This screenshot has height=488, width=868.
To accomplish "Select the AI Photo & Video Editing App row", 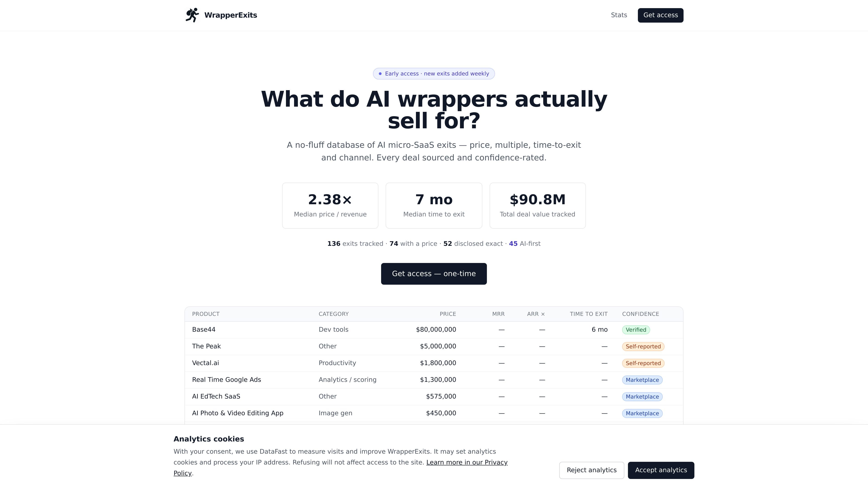I will coord(434,413).
